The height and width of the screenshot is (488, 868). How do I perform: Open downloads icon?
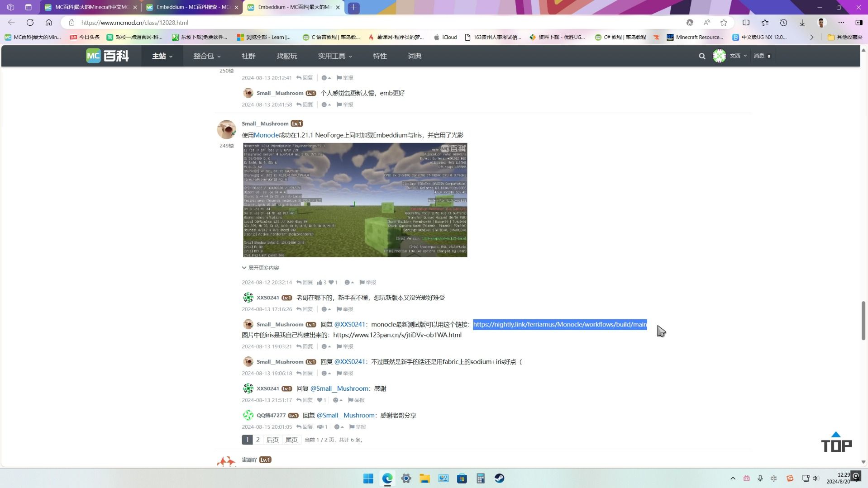pyautogui.click(x=802, y=23)
